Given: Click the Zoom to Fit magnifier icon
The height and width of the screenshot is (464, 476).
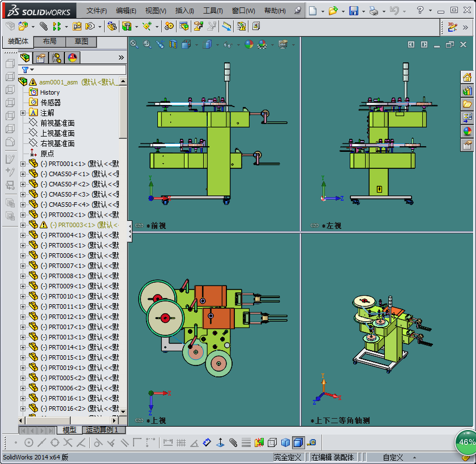Looking at the screenshot, I should click(x=134, y=44).
